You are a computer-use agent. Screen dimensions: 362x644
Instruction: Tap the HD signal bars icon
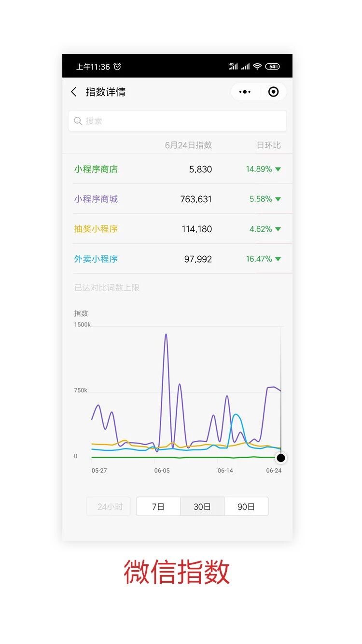pos(233,67)
